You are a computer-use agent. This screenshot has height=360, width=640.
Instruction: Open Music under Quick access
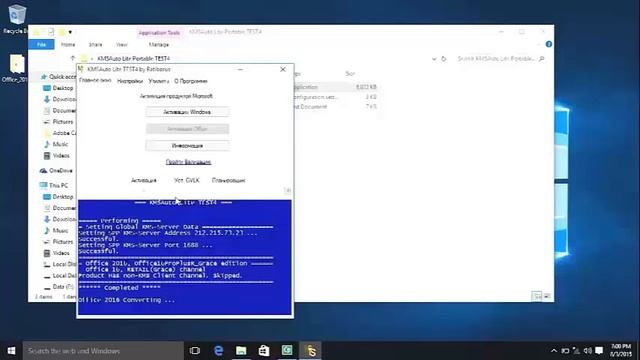tap(56, 144)
